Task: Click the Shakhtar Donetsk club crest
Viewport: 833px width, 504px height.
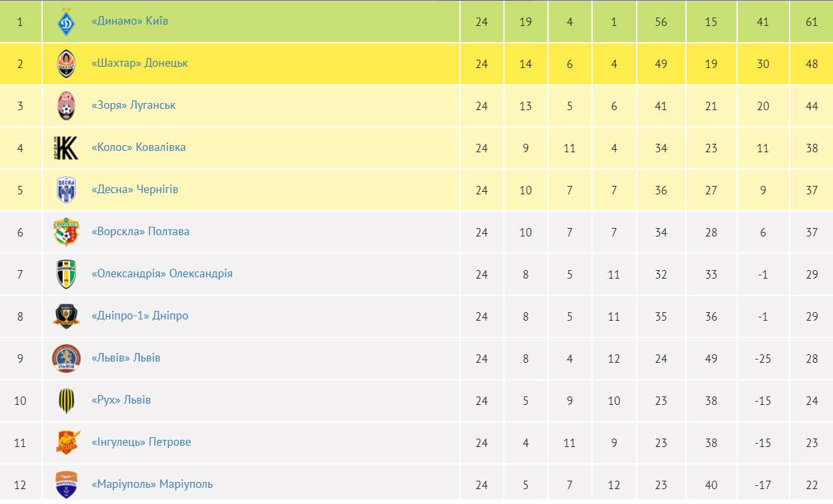Action: pyautogui.click(x=66, y=63)
